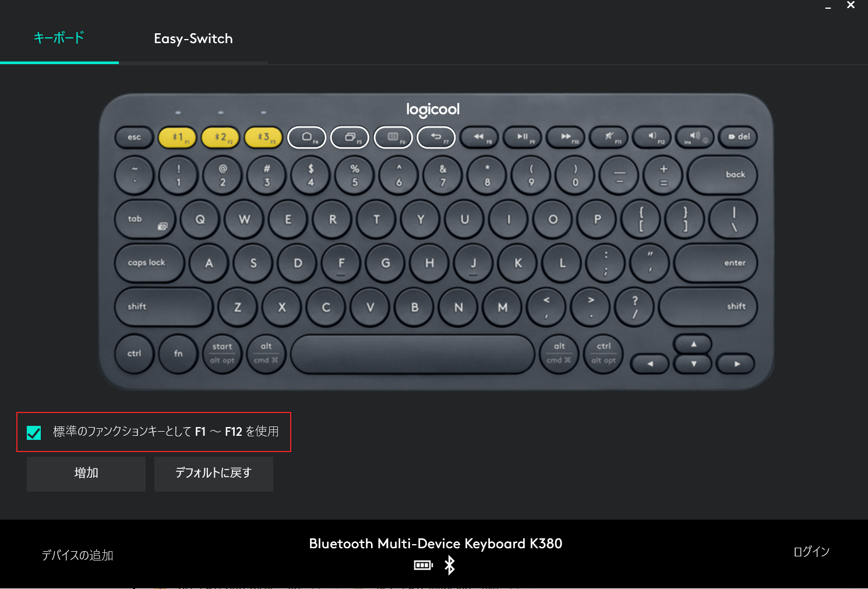Click the mute key icon (F11)
Viewport: 868px width, 589px height.
tap(609, 137)
